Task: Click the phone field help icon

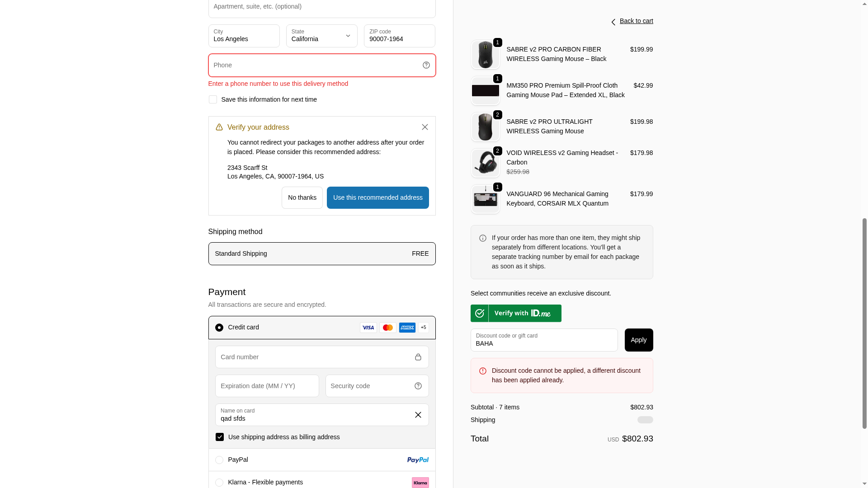Action: 426,65
